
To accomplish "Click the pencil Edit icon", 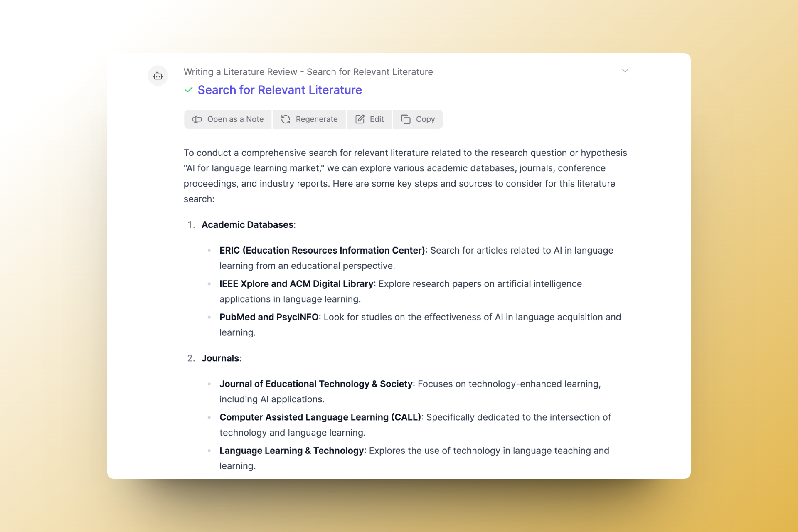I will pos(360,119).
